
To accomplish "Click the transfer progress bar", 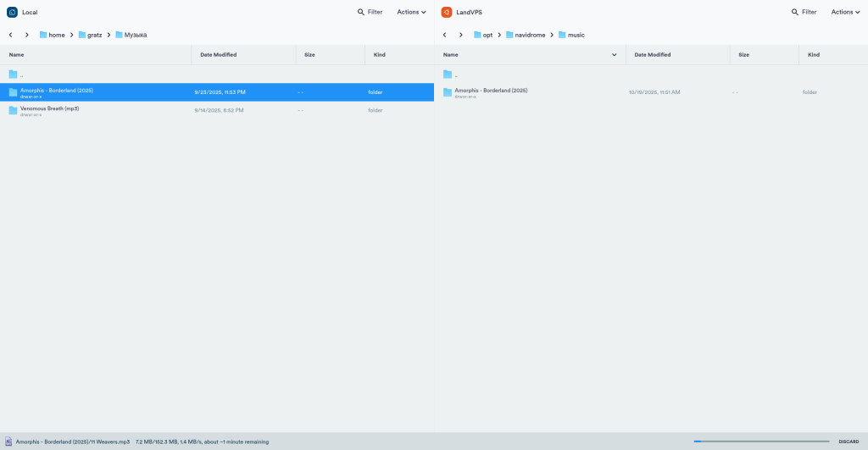I will pos(760,442).
